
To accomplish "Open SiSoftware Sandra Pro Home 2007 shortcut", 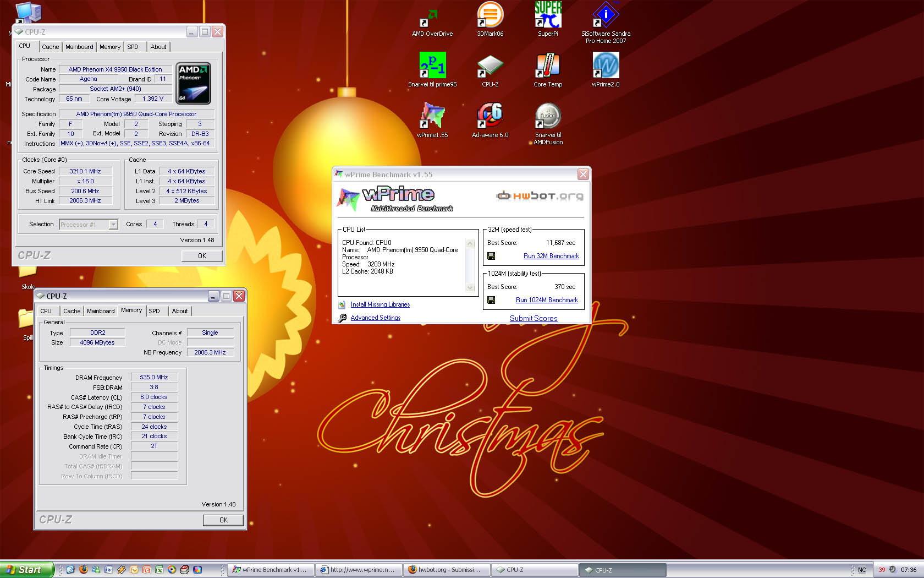I will point(606,22).
